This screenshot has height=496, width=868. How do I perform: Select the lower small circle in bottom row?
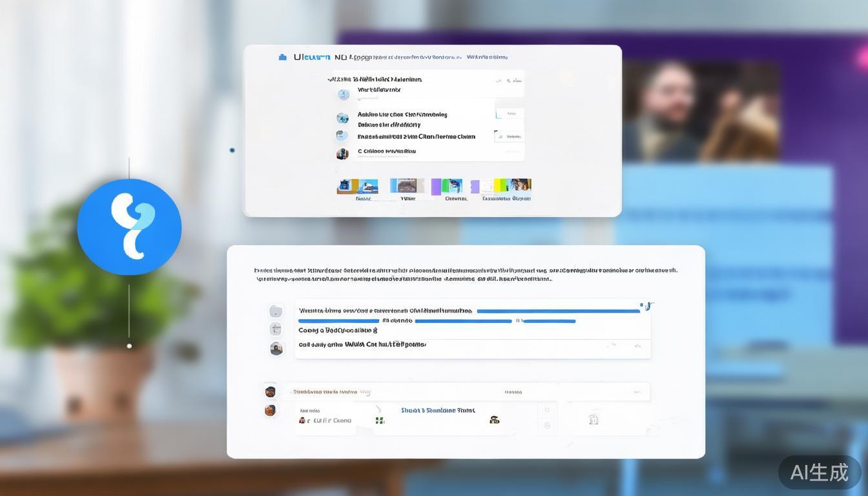547,426
